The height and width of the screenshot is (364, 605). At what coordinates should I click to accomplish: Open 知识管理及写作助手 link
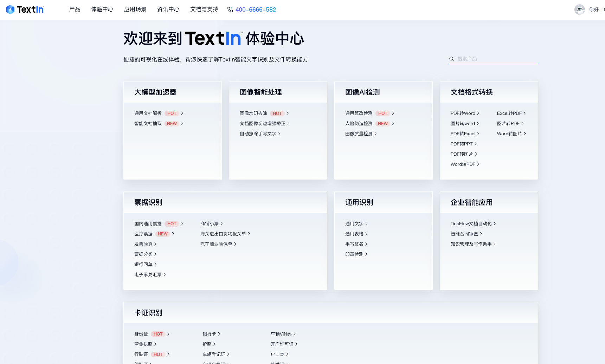point(471,244)
